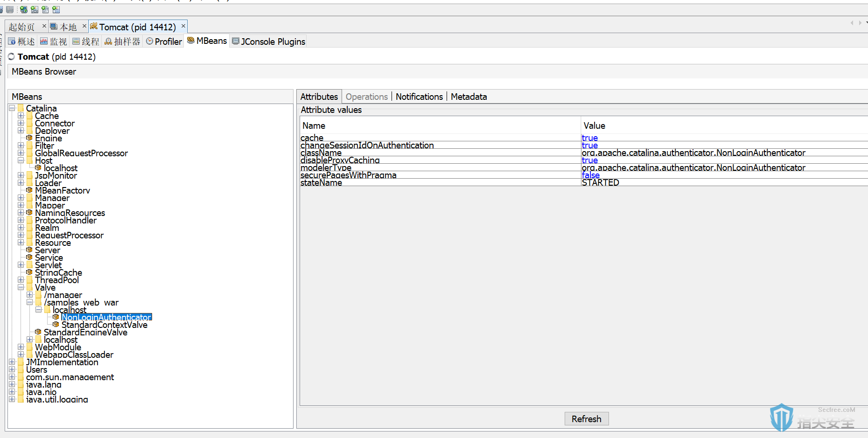Click the modelerType attribute name cell
This screenshot has height=438, width=868.
click(x=440, y=167)
